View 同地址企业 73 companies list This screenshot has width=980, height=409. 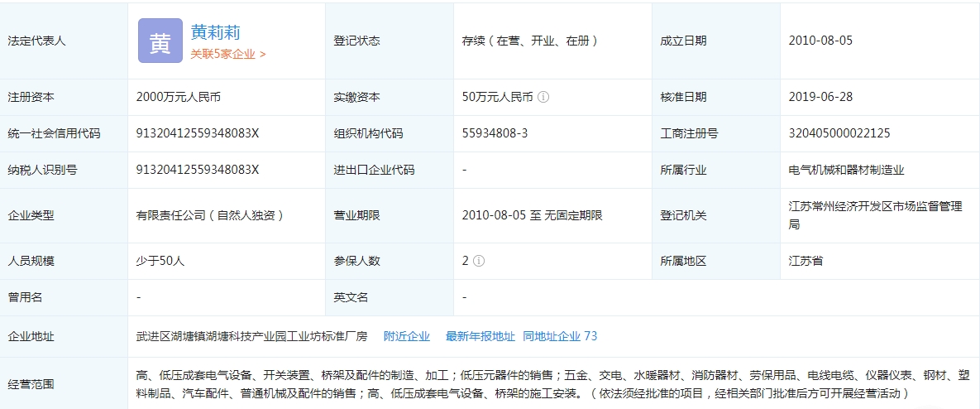pos(559,336)
